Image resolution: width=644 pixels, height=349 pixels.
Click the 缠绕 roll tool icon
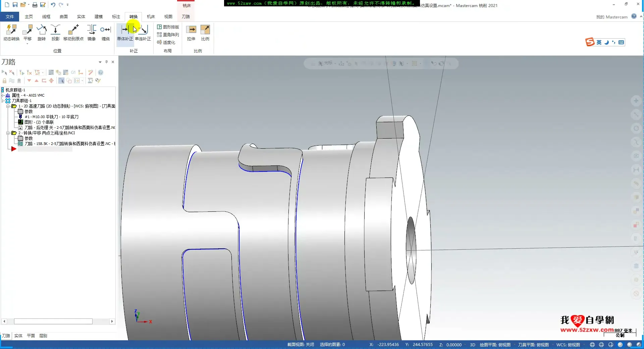click(x=106, y=33)
